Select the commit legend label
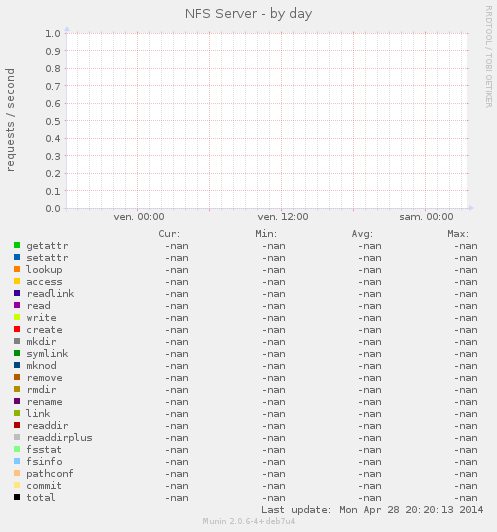497x532 pixels. [44, 486]
